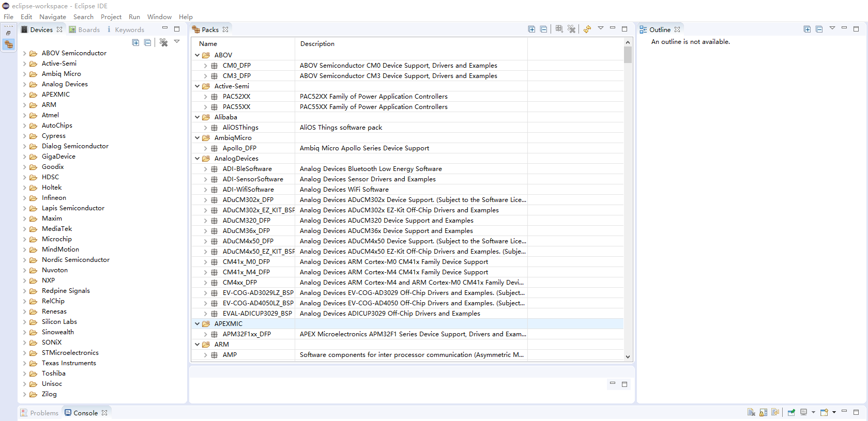This screenshot has width=868, height=421.
Task: Click the Packs scrollbar up arrow
Action: click(x=628, y=42)
